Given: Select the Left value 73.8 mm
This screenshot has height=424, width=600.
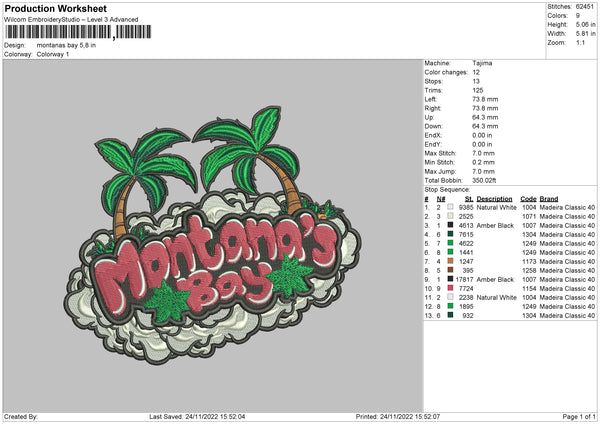Looking at the screenshot, I should coord(485,99).
